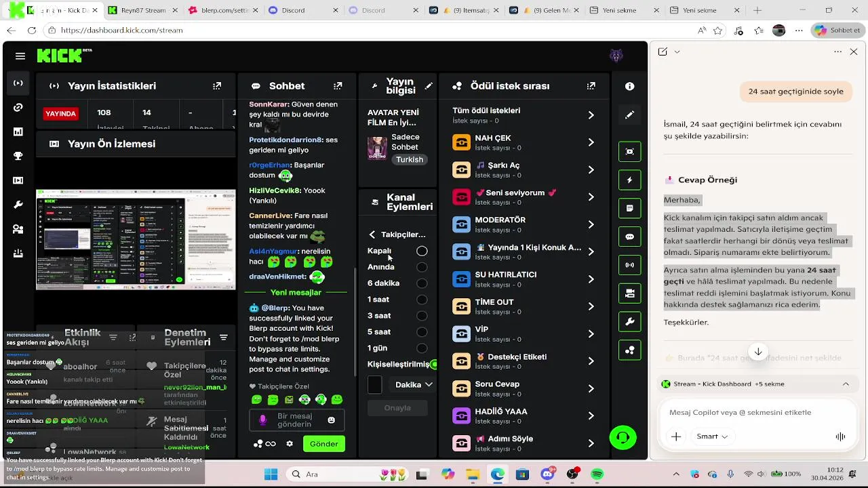Open a new browser tab
The width and height of the screenshot is (868, 488).
tap(757, 10)
